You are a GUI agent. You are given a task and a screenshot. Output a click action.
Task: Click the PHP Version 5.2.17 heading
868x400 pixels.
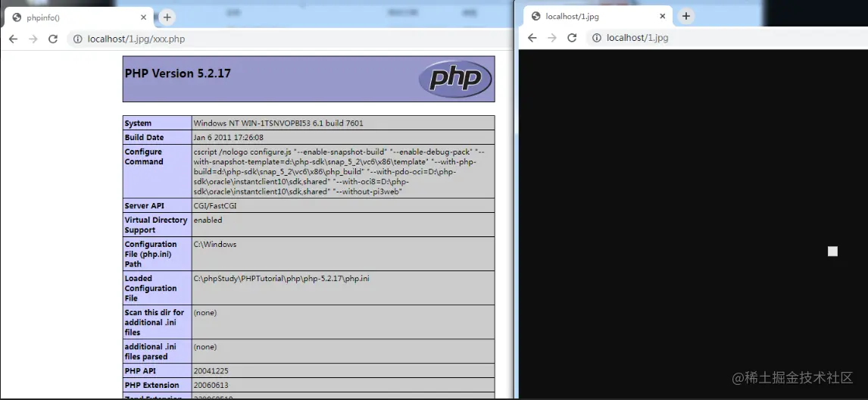(x=178, y=73)
